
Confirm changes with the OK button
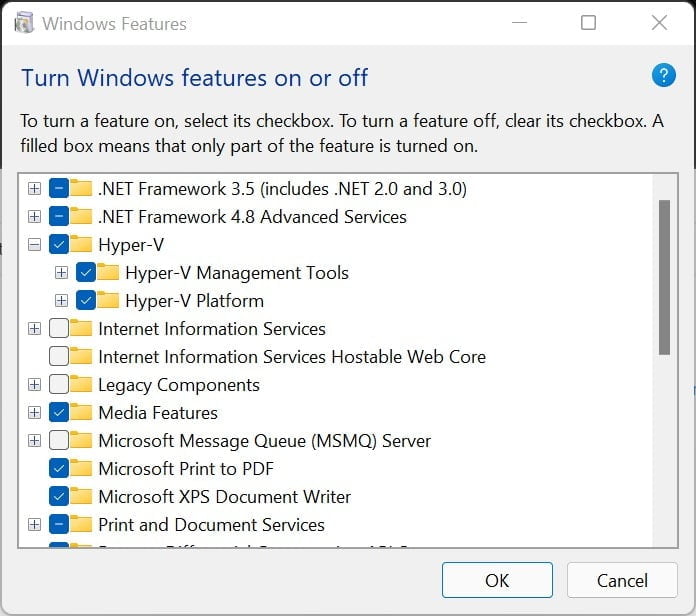[497, 580]
